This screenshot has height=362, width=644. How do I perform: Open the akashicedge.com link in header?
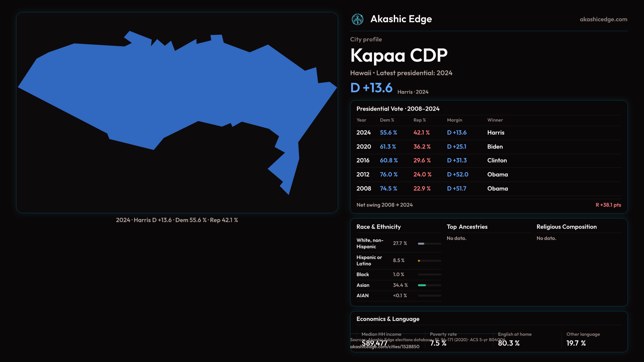pos(603,19)
